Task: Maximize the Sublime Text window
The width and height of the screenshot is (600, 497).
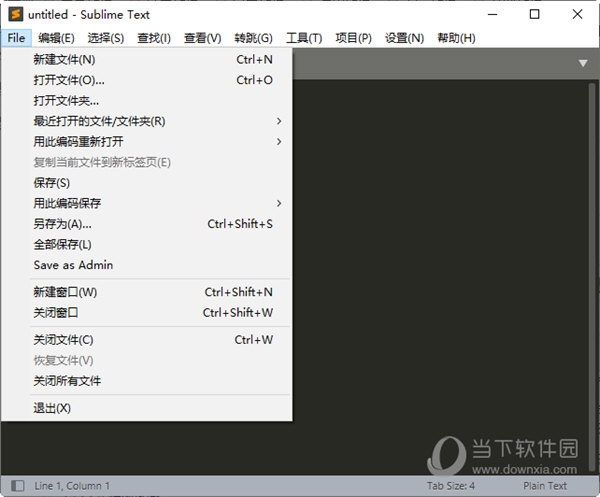Action: (535, 15)
